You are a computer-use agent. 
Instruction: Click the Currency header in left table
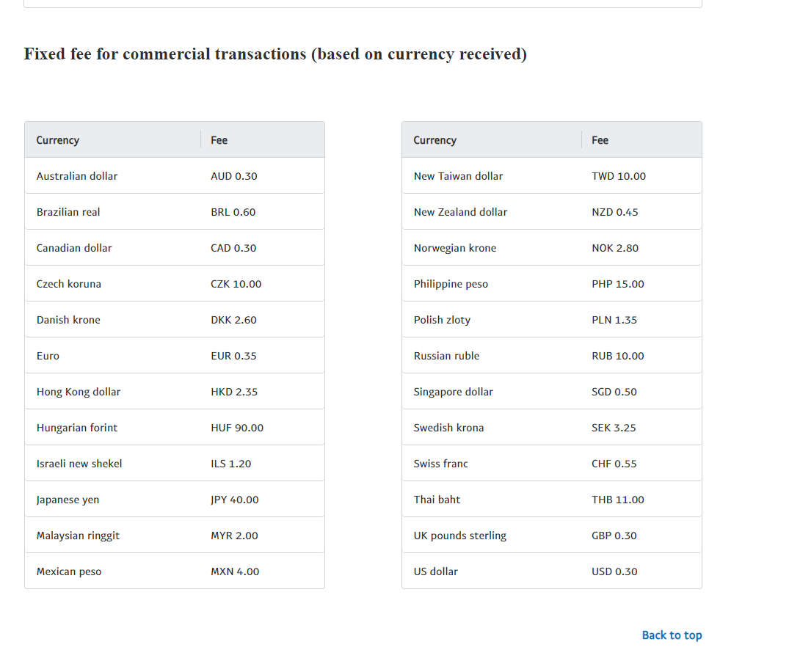click(58, 140)
